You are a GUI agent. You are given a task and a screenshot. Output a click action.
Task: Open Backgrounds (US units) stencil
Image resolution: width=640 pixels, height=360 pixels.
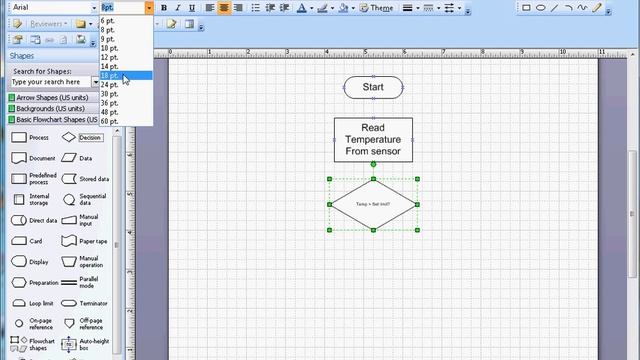(53, 109)
